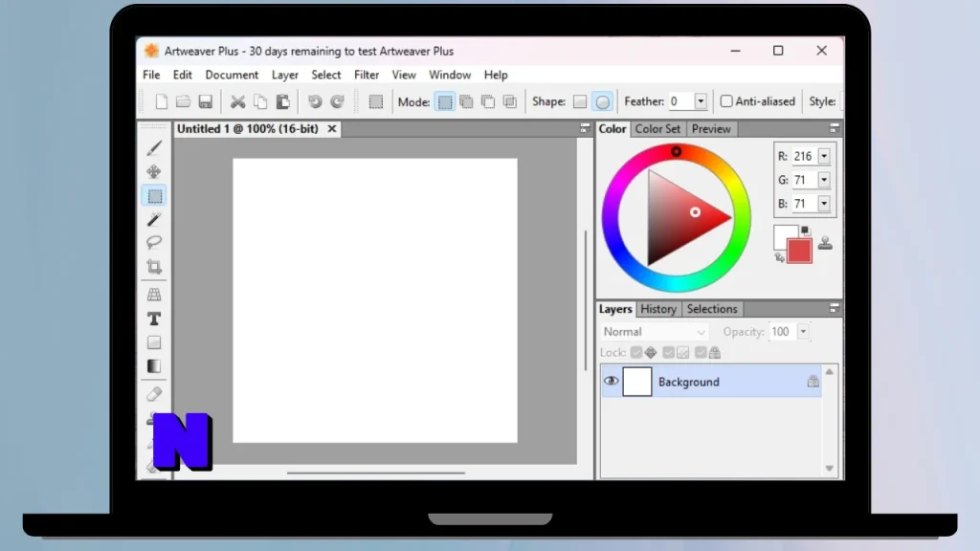The height and width of the screenshot is (551, 980).
Task: Open the Layers panel options menu icon
Action: click(x=834, y=308)
